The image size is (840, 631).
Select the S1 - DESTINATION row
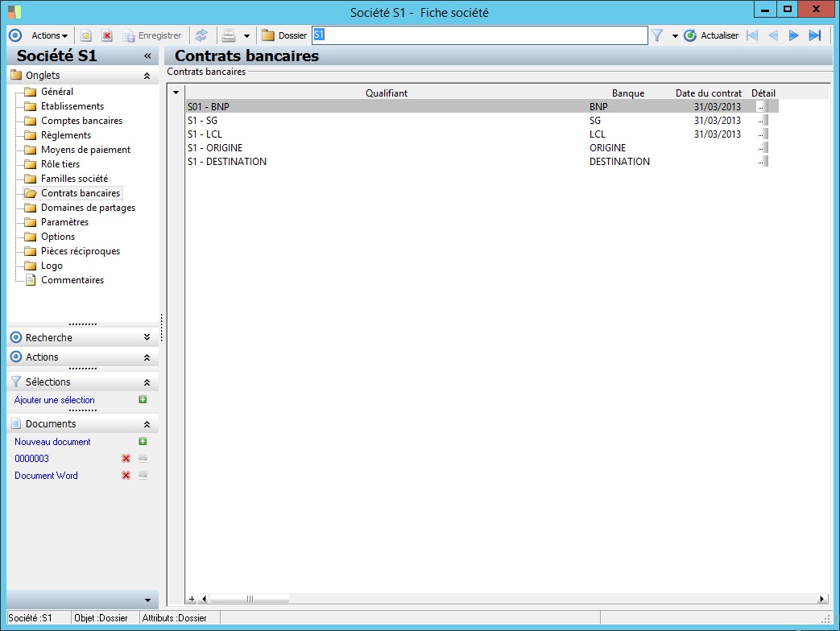click(482, 162)
